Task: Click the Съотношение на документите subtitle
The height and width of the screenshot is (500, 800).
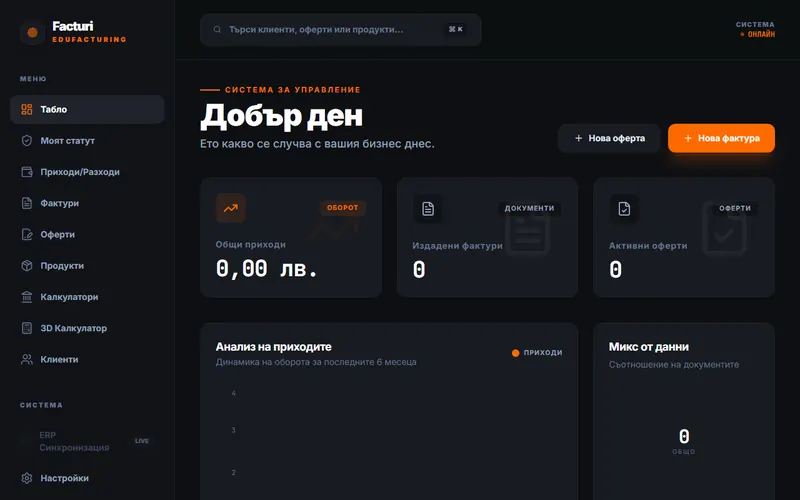Action: pyautogui.click(x=673, y=365)
